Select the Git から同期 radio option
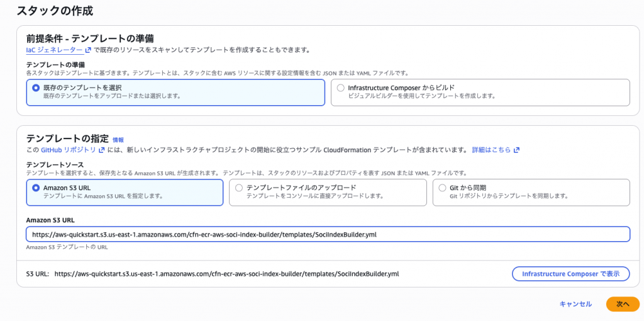644x321 pixels. coord(443,188)
